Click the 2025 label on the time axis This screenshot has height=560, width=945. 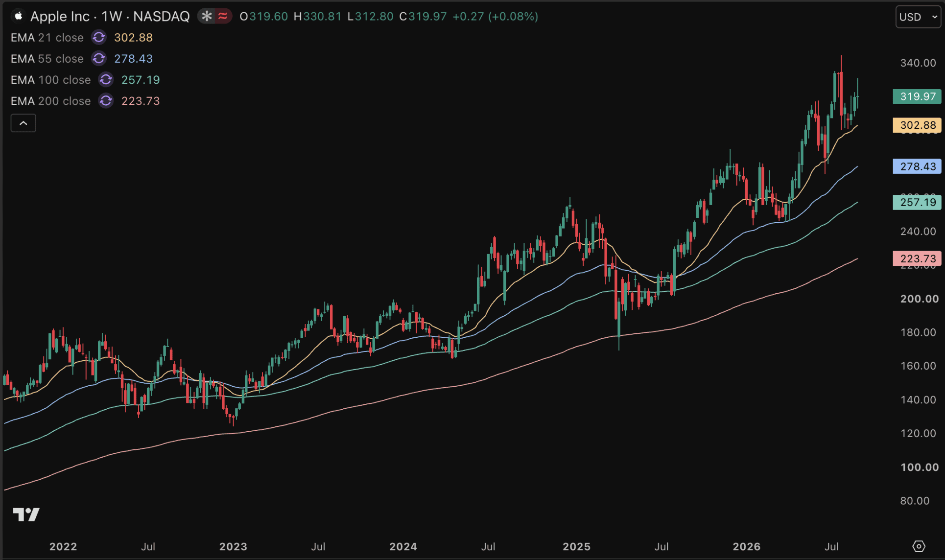[x=576, y=546]
